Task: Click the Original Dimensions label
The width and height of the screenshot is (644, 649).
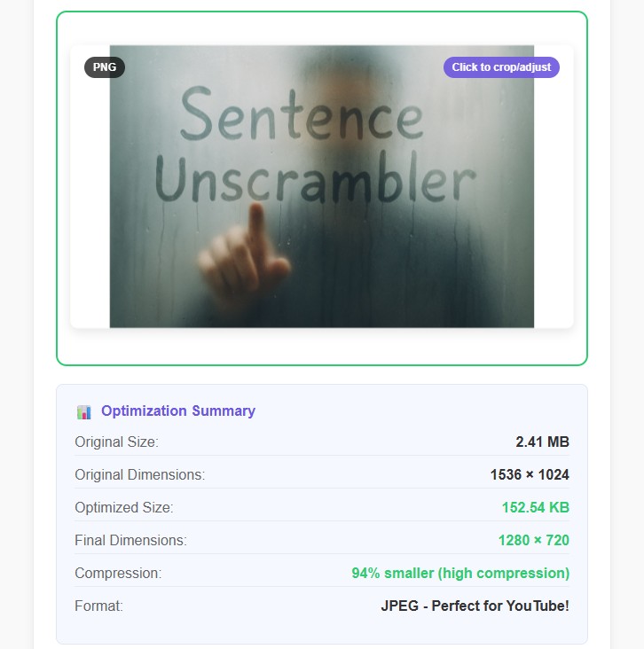Action: point(139,474)
